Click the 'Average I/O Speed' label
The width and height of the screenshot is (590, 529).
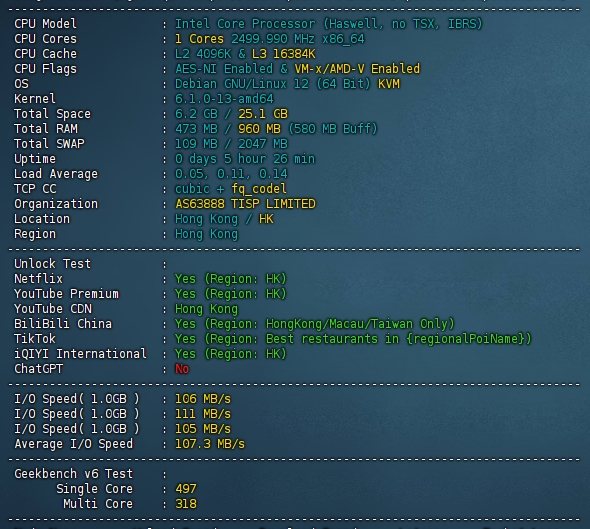(74, 444)
